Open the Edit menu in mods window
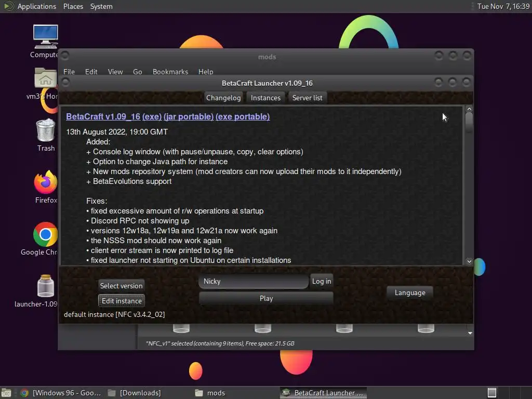This screenshot has height=399, width=532. pos(91,72)
